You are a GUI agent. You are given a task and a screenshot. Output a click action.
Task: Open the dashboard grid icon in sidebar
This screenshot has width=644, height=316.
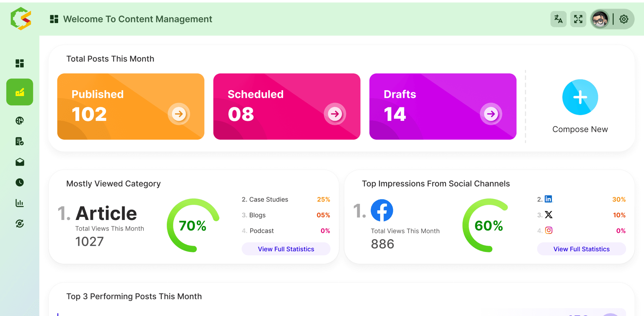click(20, 63)
